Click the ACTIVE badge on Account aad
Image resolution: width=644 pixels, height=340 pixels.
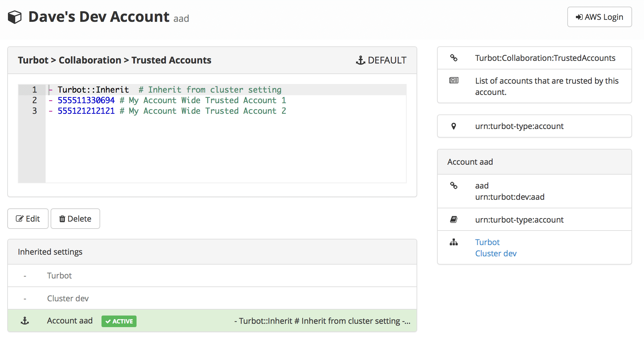[119, 321]
